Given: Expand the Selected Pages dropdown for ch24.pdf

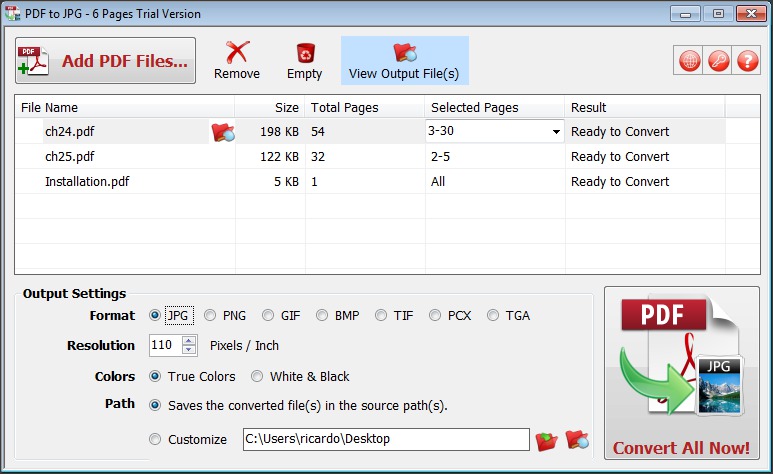Looking at the screenshot, I should [x=556, y=132].
